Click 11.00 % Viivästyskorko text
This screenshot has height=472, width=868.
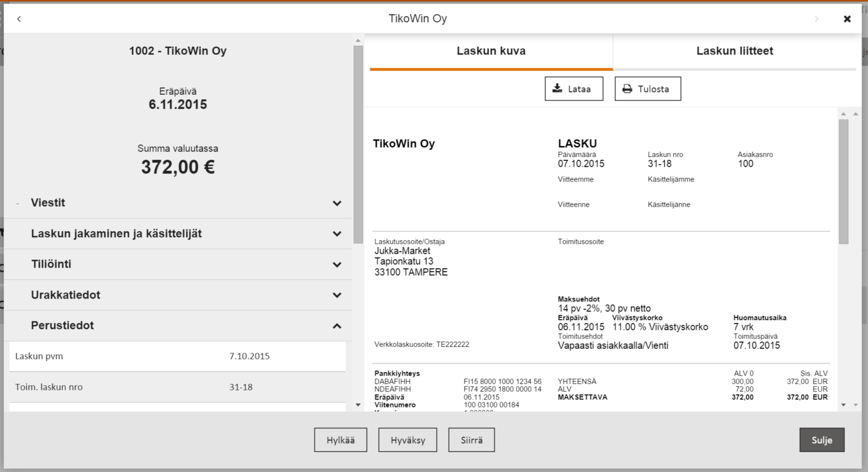660,327
